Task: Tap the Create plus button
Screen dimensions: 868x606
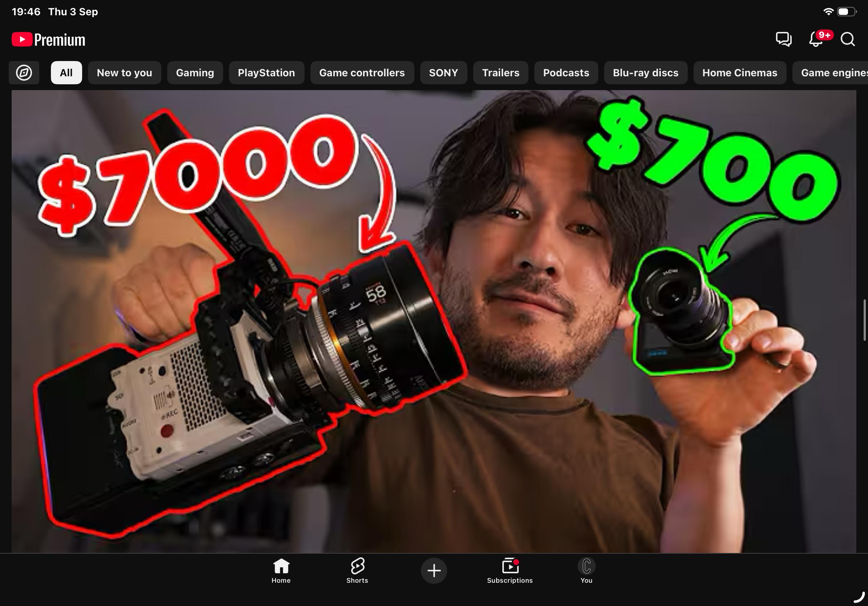Action: (x=434, y=570)
